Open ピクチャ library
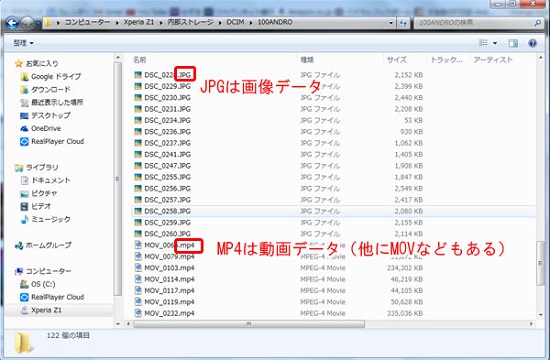The image size is (550, 360). click(x=44, y=193)
